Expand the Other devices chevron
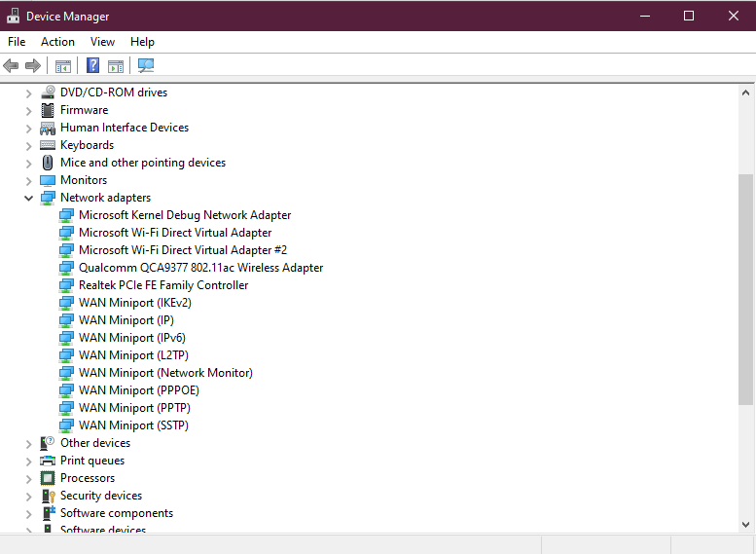The image size is (756, 554). [28, 444]
